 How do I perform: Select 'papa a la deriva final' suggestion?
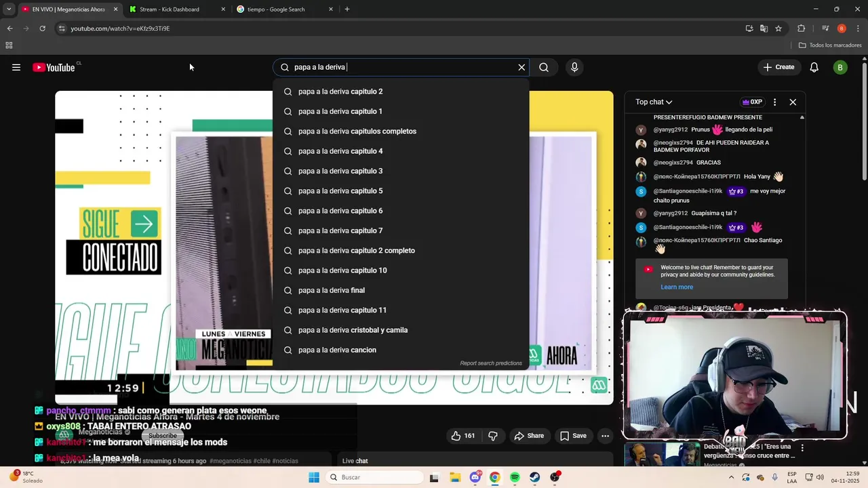click(x=401, y=290)
